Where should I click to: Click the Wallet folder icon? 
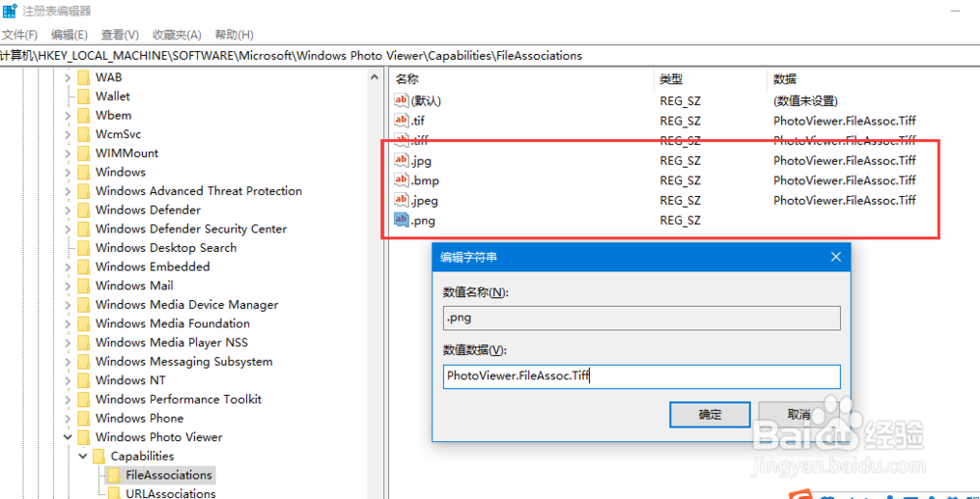pyautogui.click(x=83, y=96)
